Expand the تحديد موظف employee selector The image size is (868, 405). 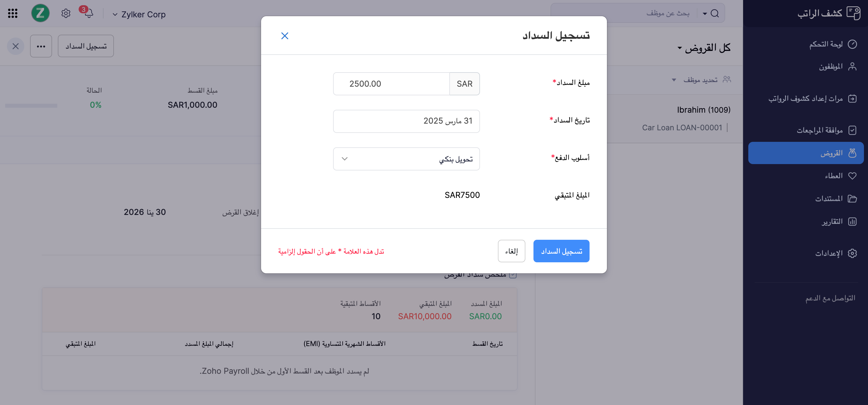tap(701, 80)
